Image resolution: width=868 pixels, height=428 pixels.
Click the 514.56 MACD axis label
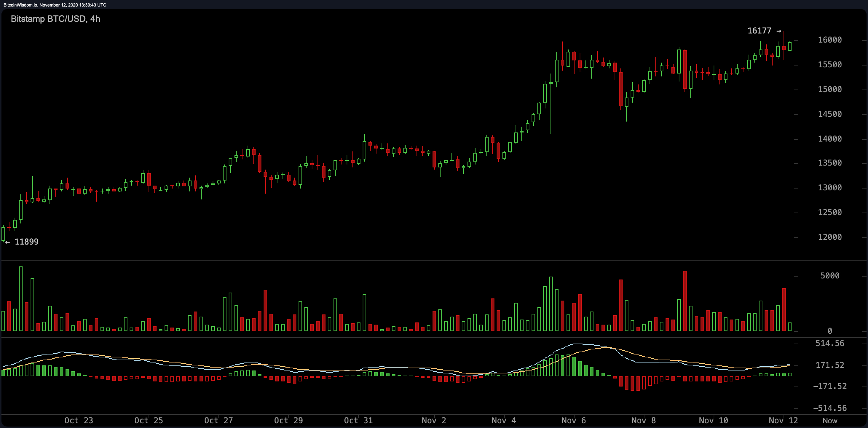830,344
